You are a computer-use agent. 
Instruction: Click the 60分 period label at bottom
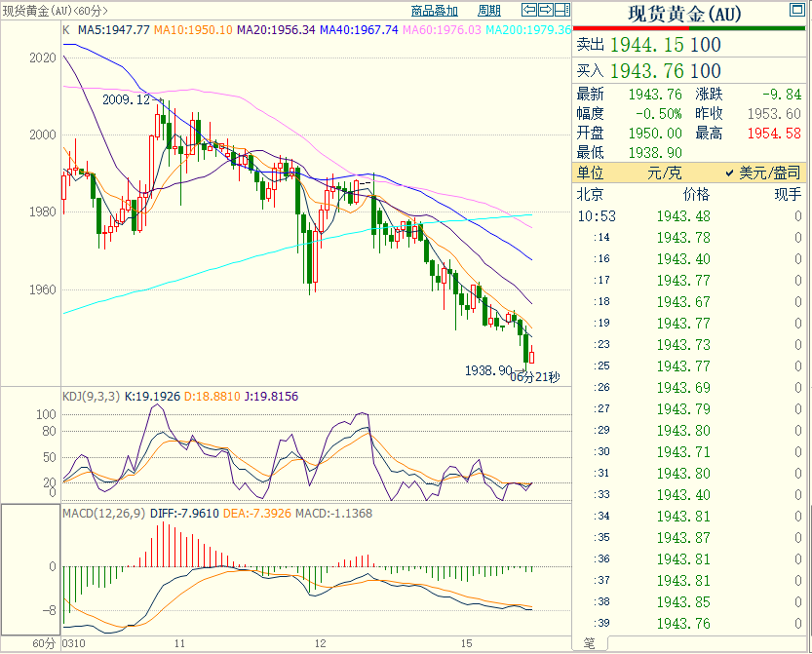[44, 643]
